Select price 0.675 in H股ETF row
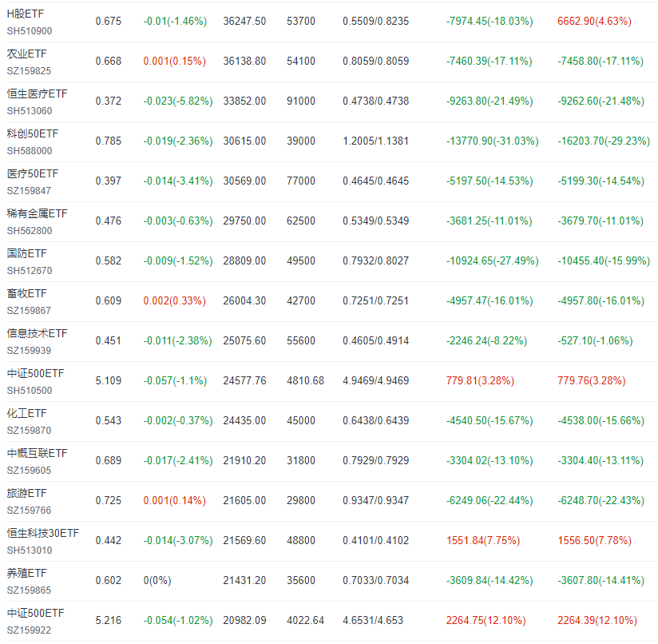This screenshot has width=658, height=644. click(109, 21)
